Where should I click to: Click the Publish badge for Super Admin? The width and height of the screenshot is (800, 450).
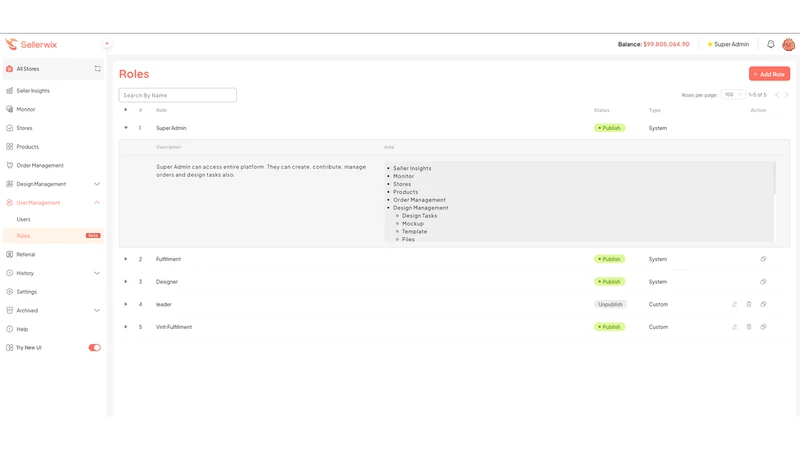(x=609, y=128)
